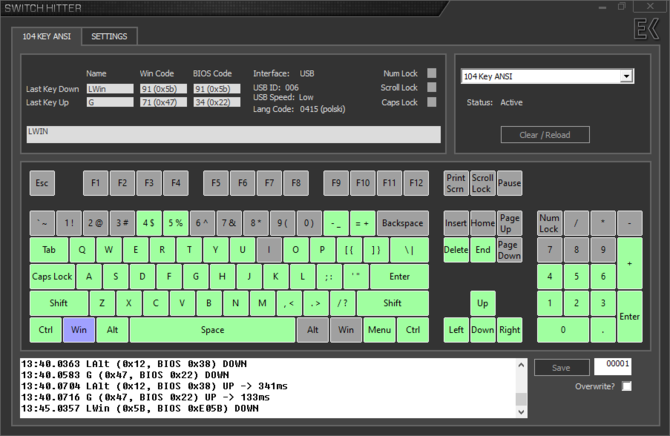Click the EK logo
The height and width of the screenshot is (436, 670).
pyautogui.click(x=646, y=29)
